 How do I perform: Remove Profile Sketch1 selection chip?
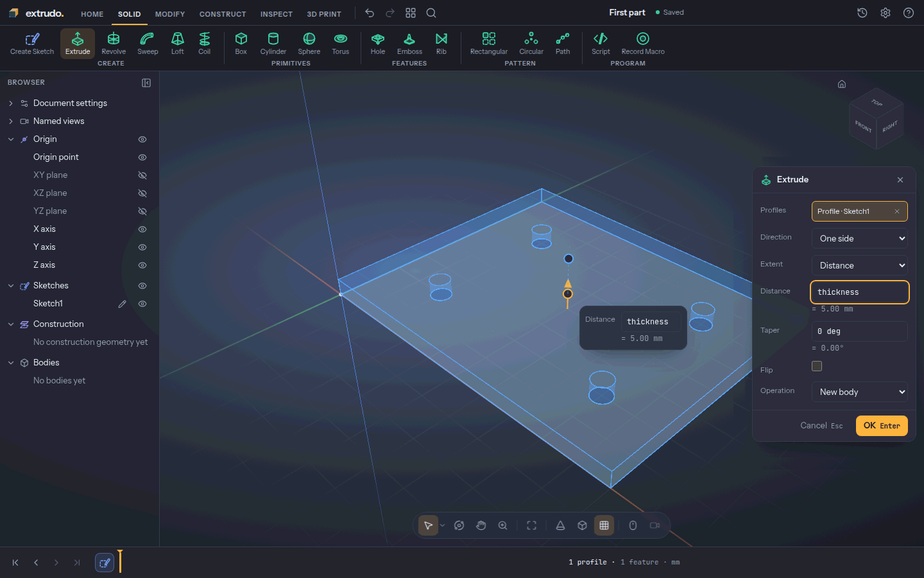(897, 211)
